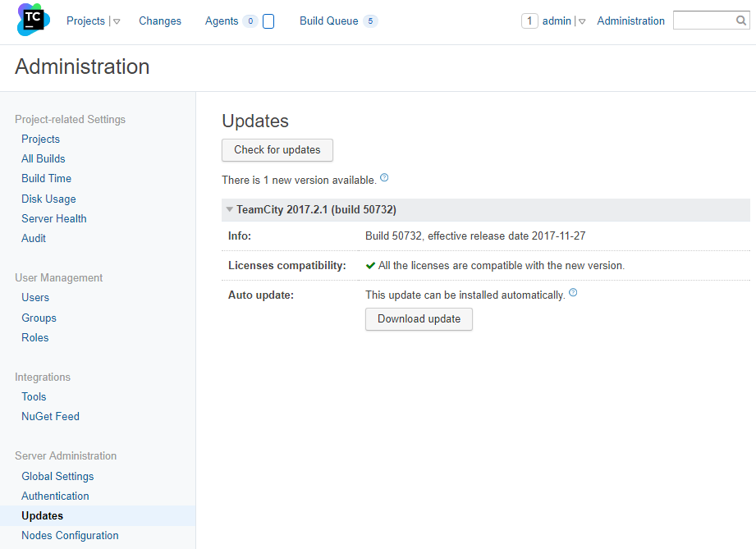This screenshot has width=756, height=549.
Task: Click the TeamCity logo icon
Action: click(34, 20)
